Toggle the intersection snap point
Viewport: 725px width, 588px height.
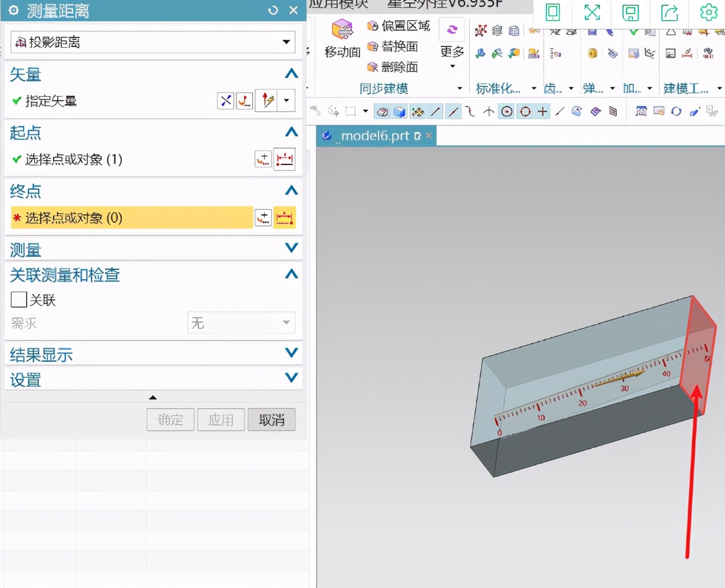pyautogui.click(x=489, y=111)
